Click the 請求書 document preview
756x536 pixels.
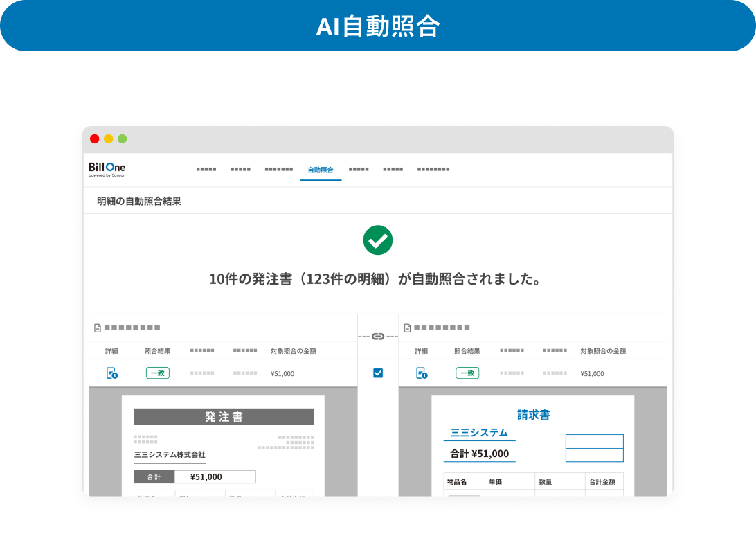coord(533,446)
